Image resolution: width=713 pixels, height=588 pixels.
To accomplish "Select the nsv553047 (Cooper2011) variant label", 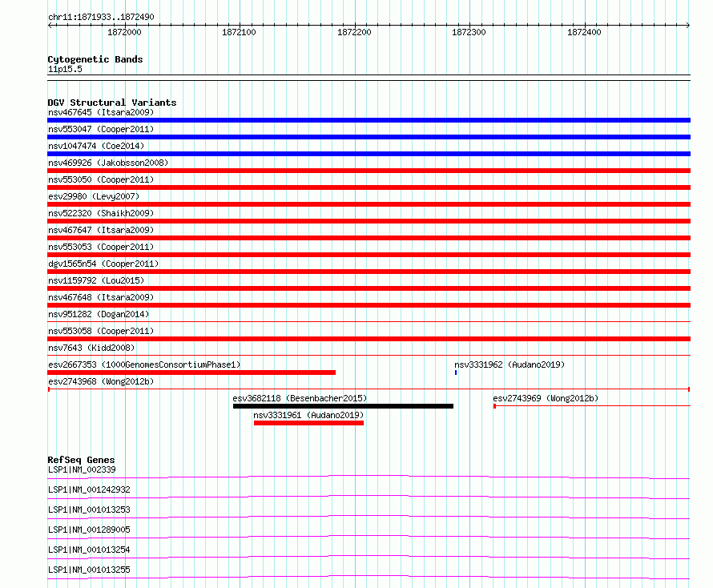I will pyautogui.click(x=101, y=129).
